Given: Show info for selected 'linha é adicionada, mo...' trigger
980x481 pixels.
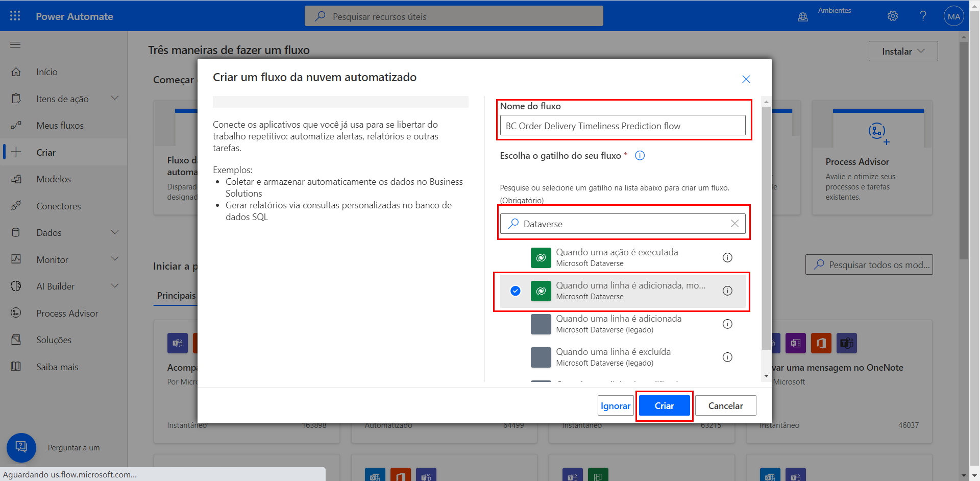Looking at the screenshot, I should pos(727,291).
